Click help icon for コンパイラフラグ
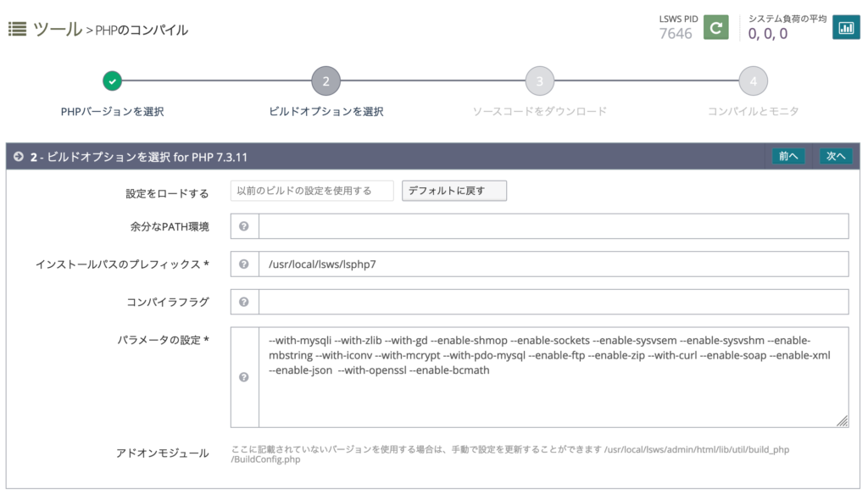 click(x=244, y=302)
